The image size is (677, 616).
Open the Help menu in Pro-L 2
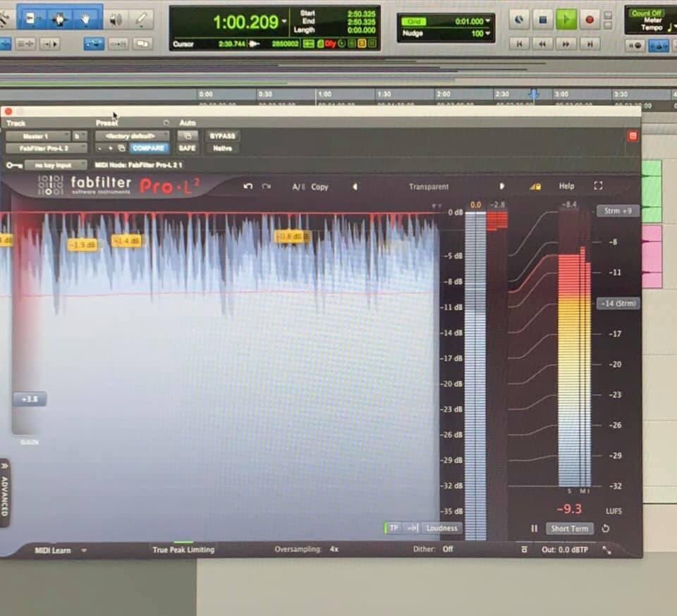pyautogui.click(x=566, y=186)
